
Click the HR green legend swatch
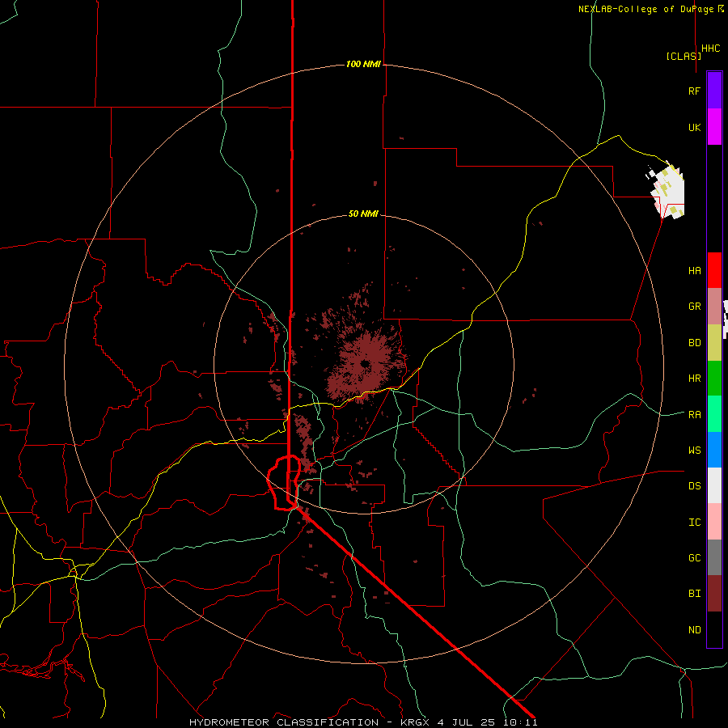coord(714,379)
